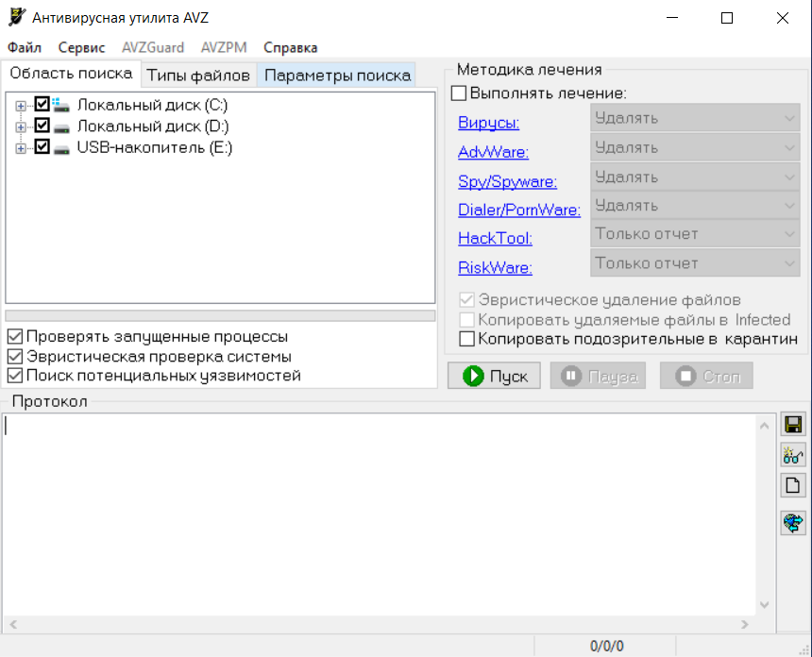The width and height of the screenshot is (812, 657).
Task: Toggle Эвристическая проверка системы checkbox
Action: click(15, 356)
